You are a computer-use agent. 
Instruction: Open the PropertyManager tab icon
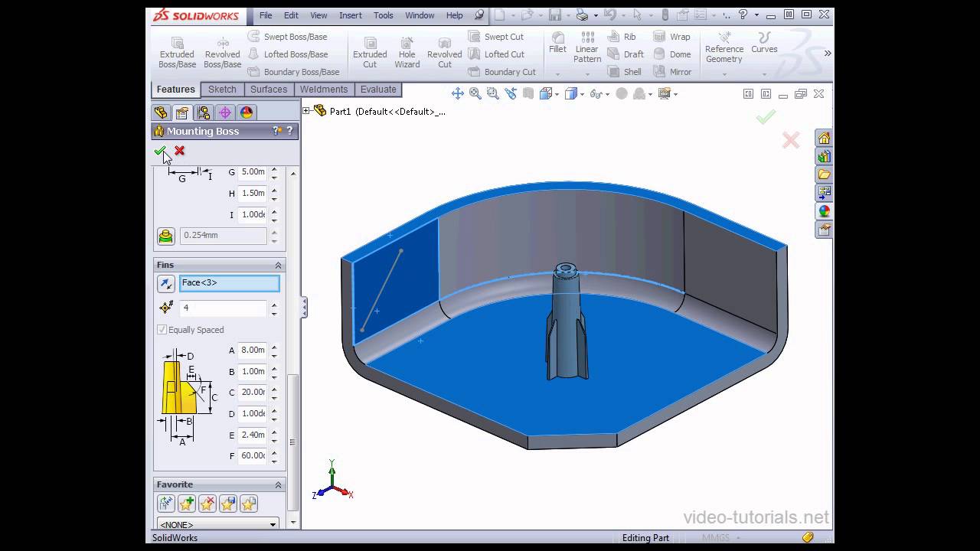point(182,112)
